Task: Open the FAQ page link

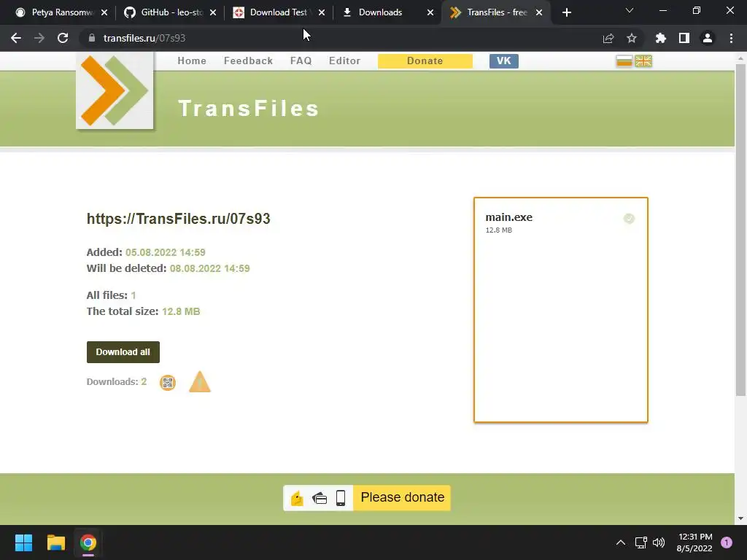Action: (x=301, y=61)
